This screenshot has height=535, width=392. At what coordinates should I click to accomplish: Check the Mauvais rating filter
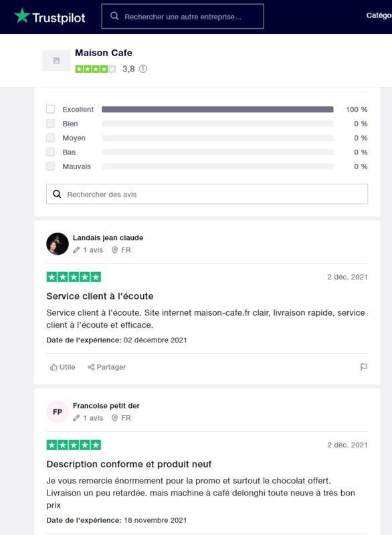tap(50, 167)
